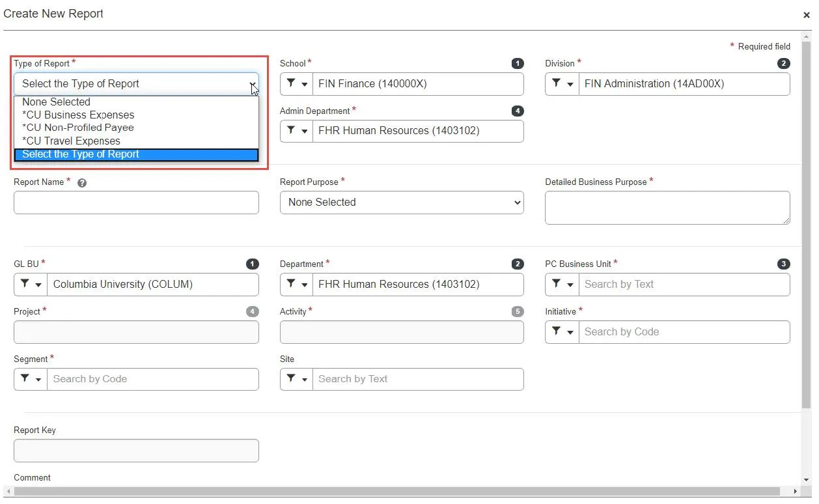Click the Department FHR Human Resources field
The image size is (819, 504).
point(418,285)
